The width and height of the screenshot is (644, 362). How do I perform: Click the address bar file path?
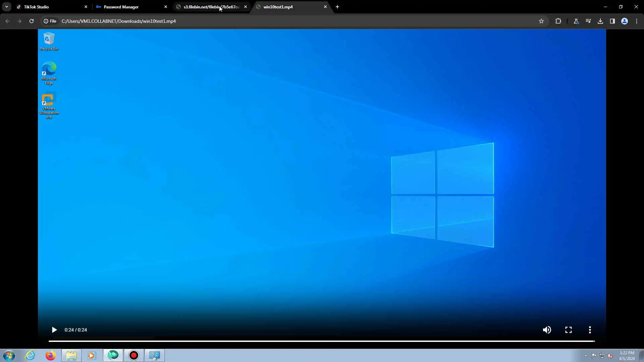119,21
